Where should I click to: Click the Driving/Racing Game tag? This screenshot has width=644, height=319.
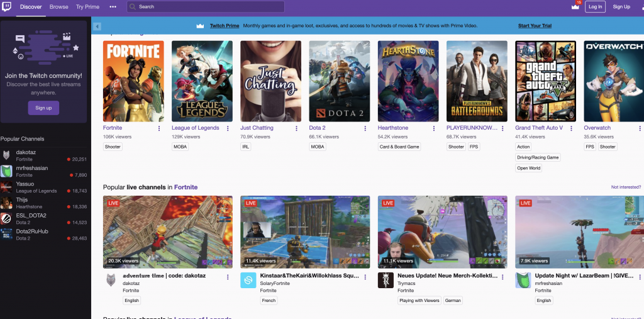538,157
